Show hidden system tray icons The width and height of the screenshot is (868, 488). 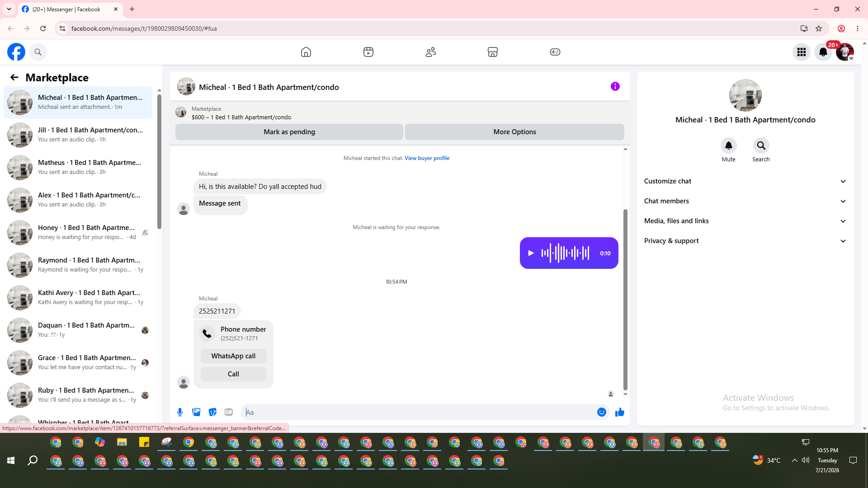tap(794, 460)
